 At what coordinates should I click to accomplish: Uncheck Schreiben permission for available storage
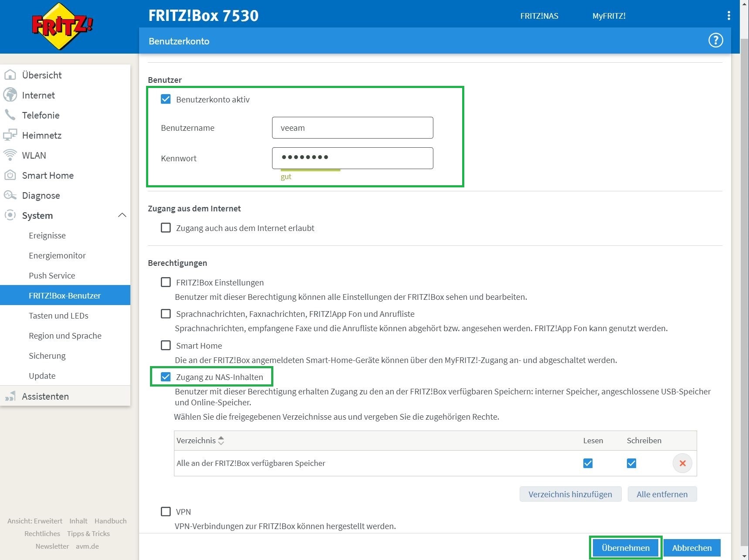click(x=631, y=463)
